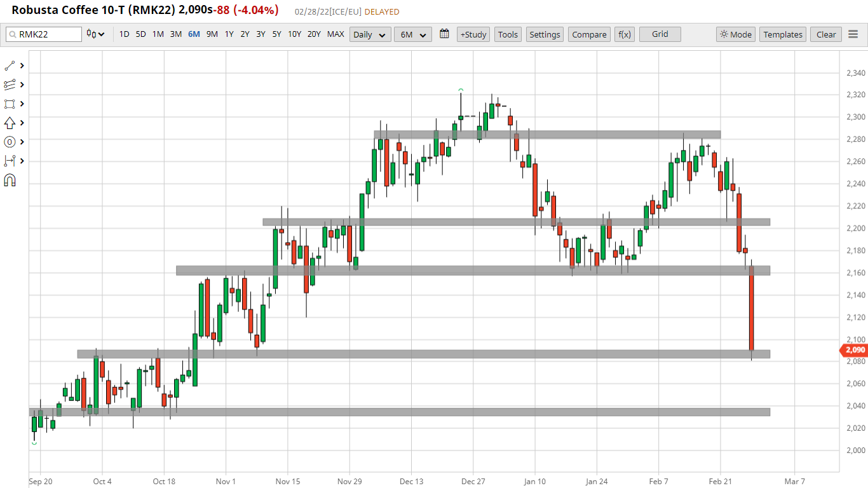Switch to the 3Y time range
Screen dimensions: 868x488
pos(261,34)
